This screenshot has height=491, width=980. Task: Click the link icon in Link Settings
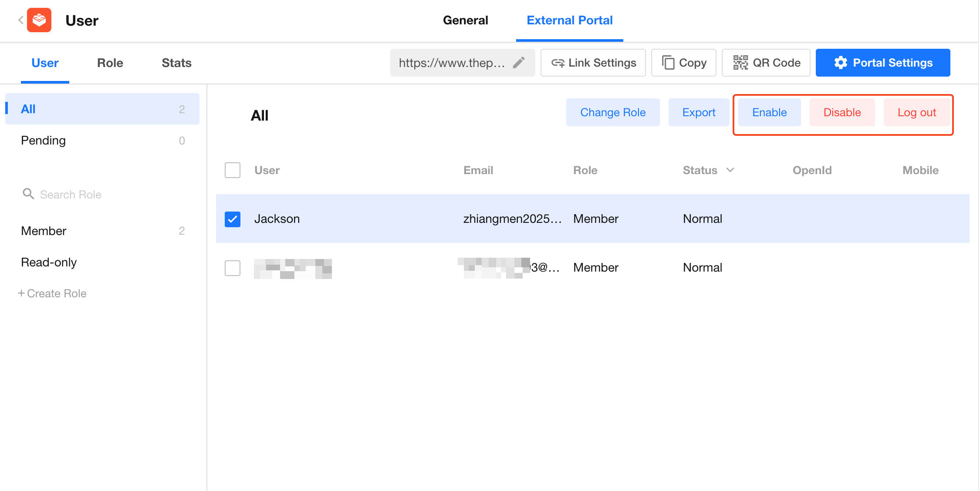(x=558, y=63)
